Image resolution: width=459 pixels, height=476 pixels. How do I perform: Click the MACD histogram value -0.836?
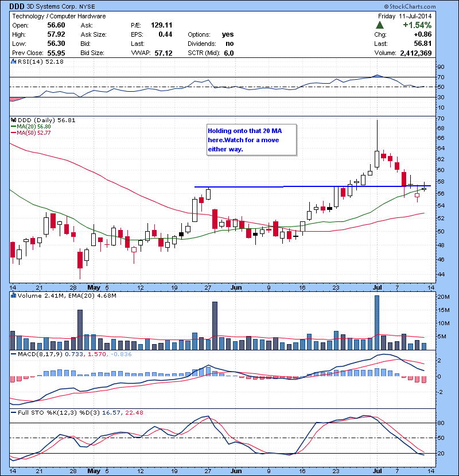point(121,354)
